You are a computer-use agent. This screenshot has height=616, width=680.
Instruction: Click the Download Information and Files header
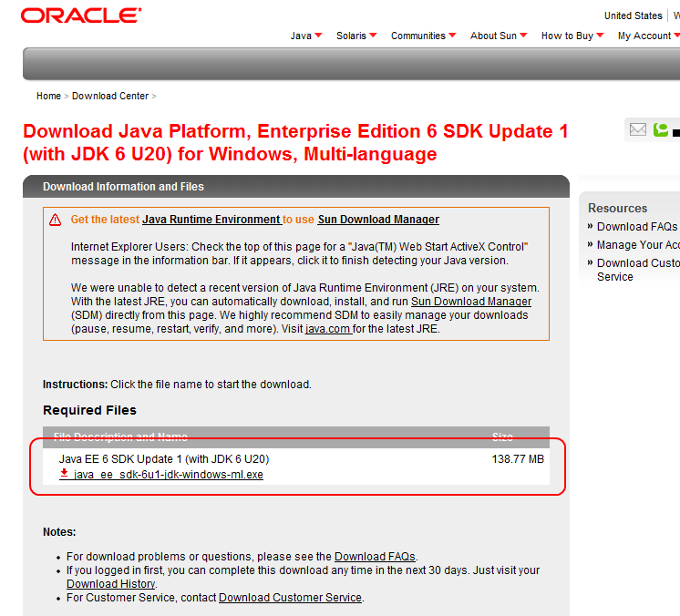[123, 187]
